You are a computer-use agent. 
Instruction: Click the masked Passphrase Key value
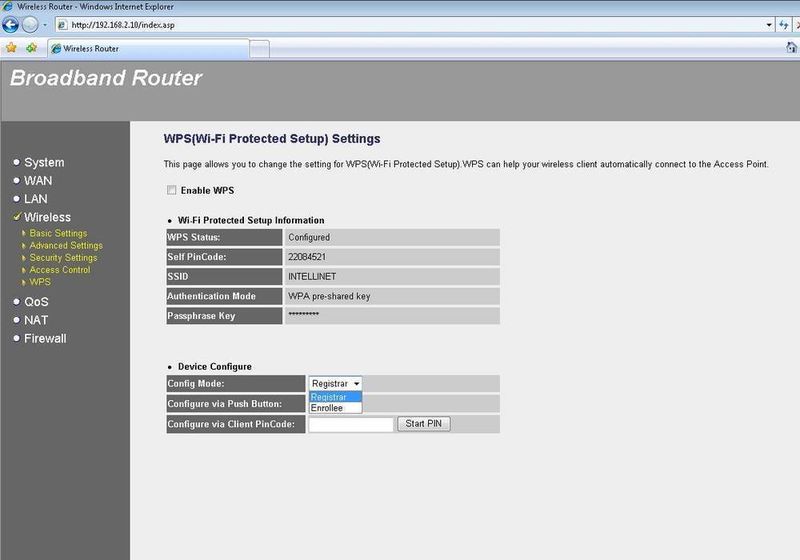[x=304, y=315]
